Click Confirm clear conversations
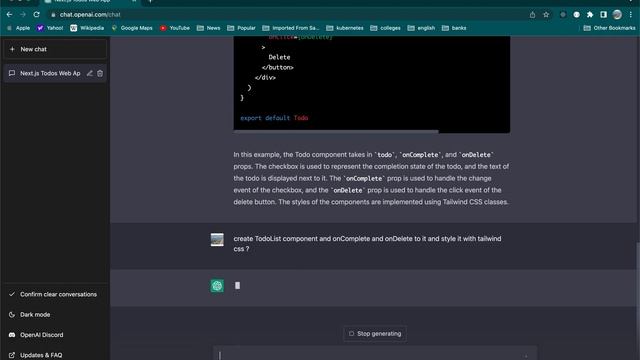Screen dimensions: 640x360 (x=55, y=294)
